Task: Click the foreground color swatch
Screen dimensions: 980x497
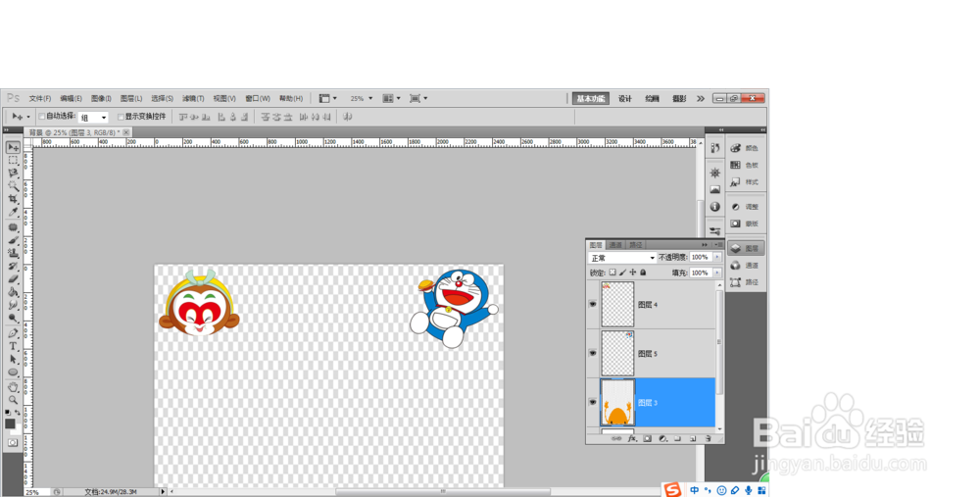Action: tap(10, 423)
